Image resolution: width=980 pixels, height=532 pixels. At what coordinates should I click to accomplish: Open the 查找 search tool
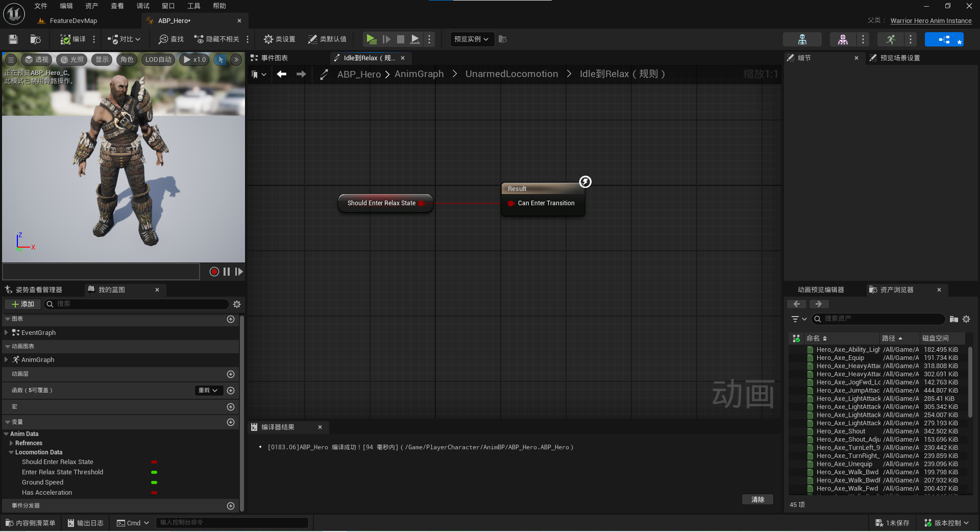[171, 39]
